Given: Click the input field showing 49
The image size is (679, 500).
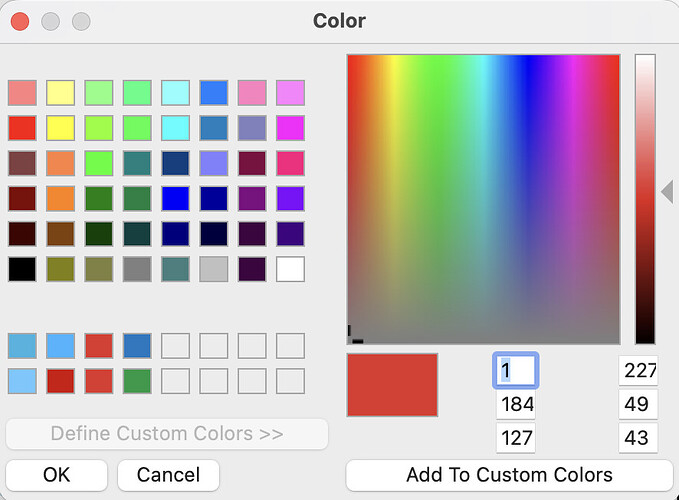Looking at the screenshot, I should click(637, 405).
